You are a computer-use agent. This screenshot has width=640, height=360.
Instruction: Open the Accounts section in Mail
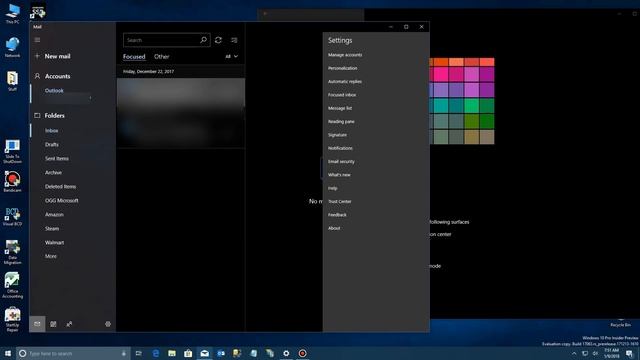point(53,76)
